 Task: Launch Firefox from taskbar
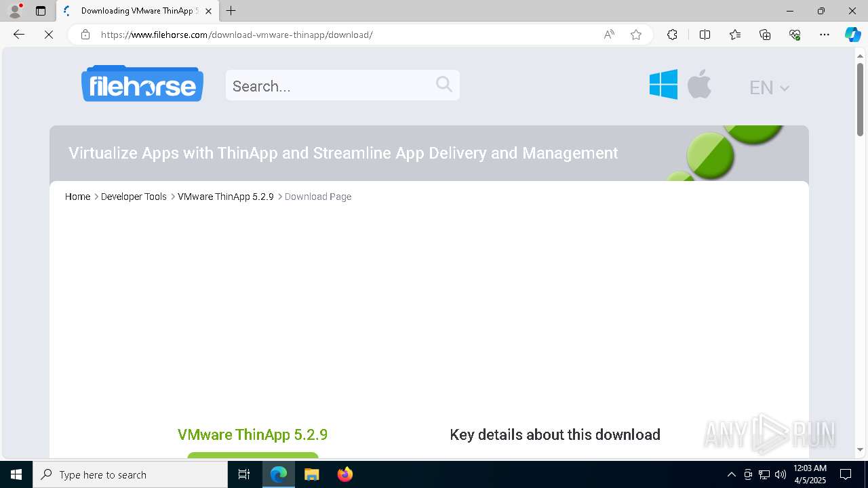point(344,474)
